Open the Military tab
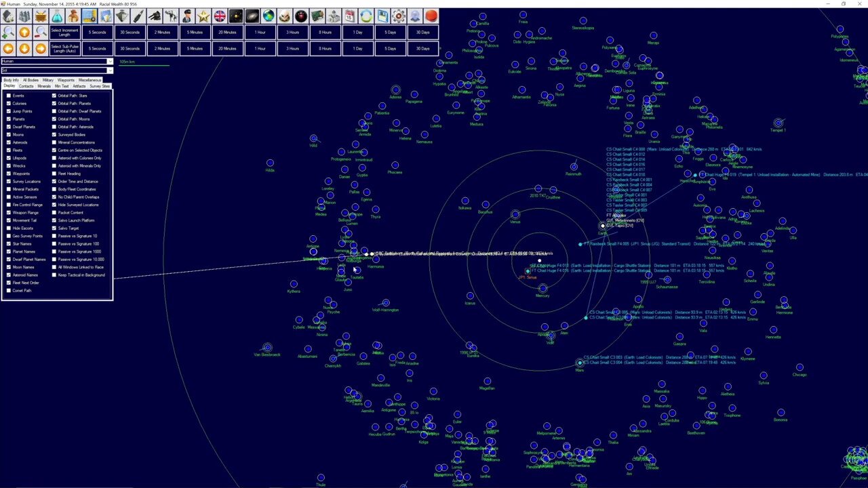This screenshot has width=868, height=488. coord(47,80)
